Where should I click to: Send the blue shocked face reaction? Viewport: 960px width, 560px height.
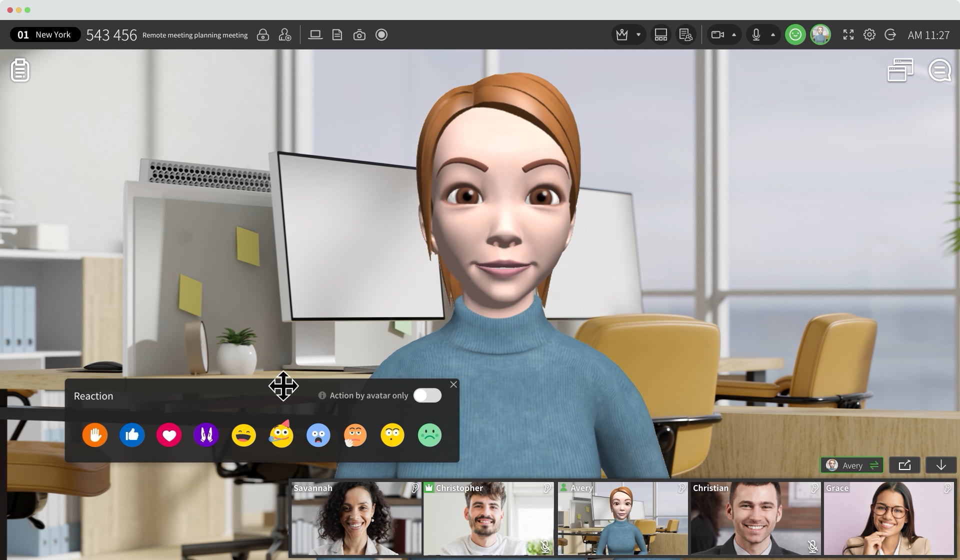click(x=318, y=435)
